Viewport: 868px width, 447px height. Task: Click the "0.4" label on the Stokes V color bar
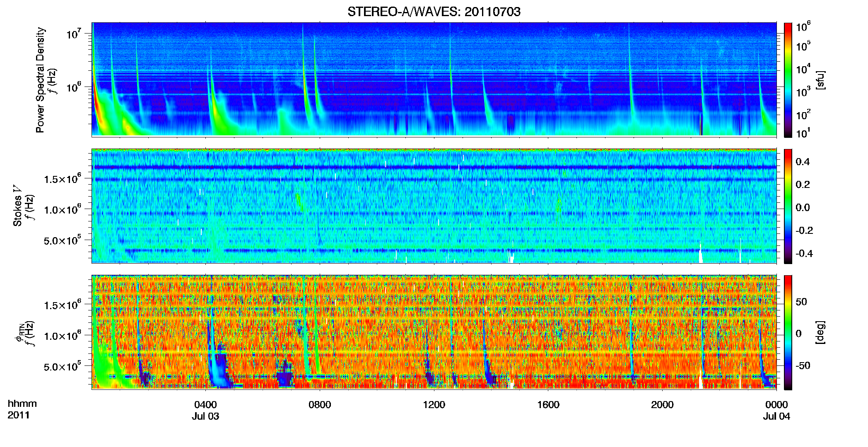click(803, 162)
